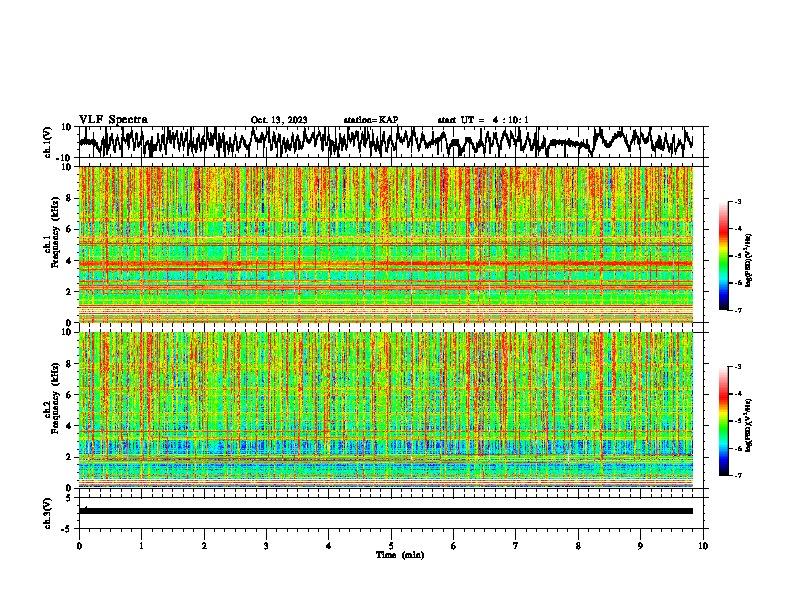792x612 pixels.
Task: Click the blue low-power band near 2.5 kHz in ch.2
Action: pyautogui.click(x=386, y=447)
